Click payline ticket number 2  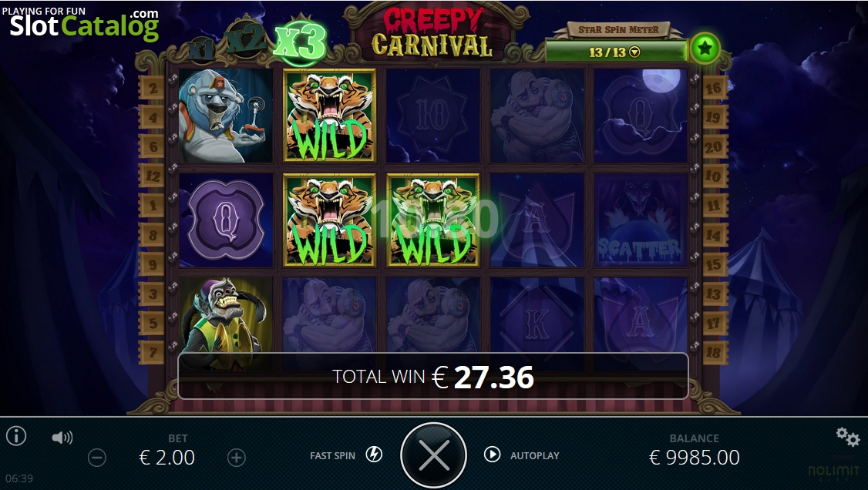[x=153, y=88]
